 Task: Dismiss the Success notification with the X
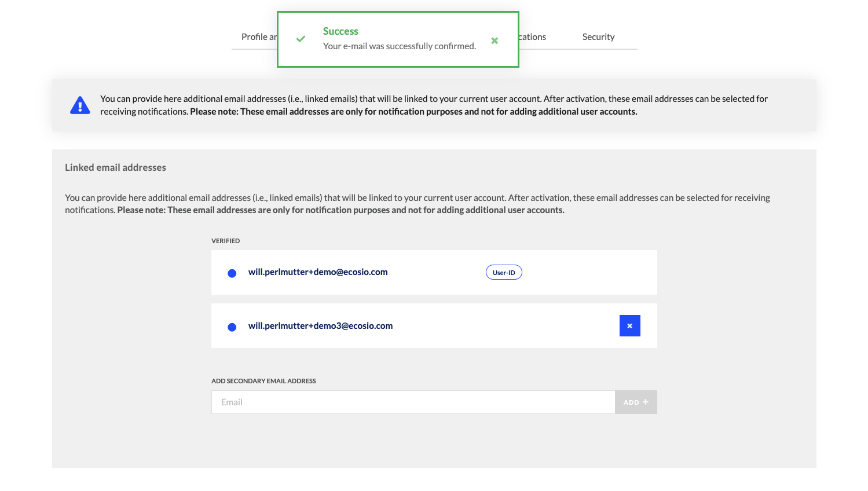click(x=495, y=41)
